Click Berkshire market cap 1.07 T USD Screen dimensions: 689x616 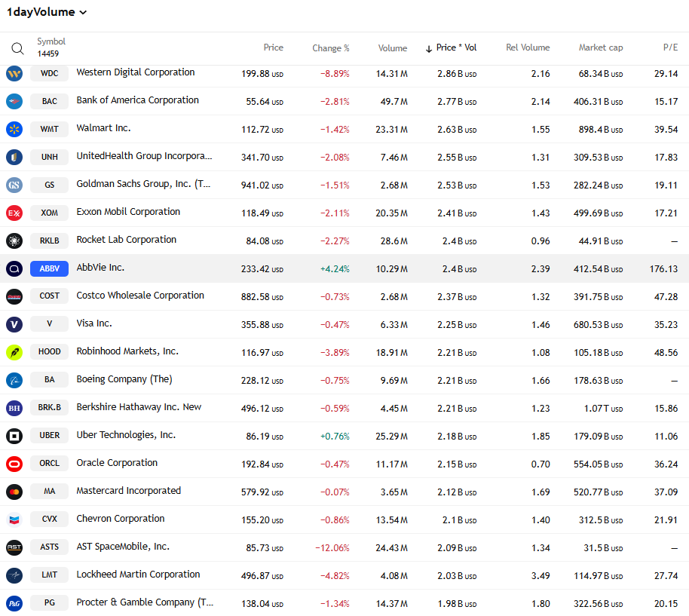pyautogui.click(x=603, y=409)
